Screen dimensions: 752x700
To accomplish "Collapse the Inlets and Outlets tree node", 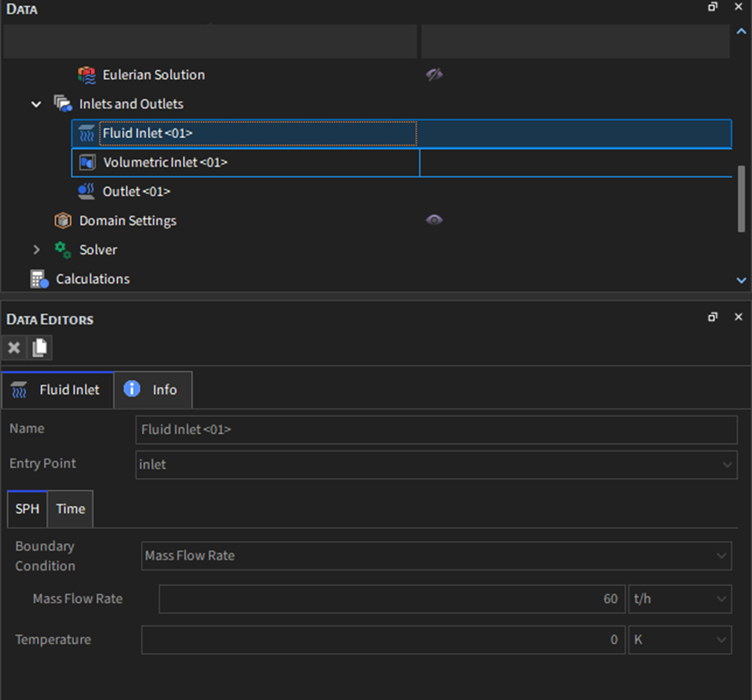I will 36,104.
